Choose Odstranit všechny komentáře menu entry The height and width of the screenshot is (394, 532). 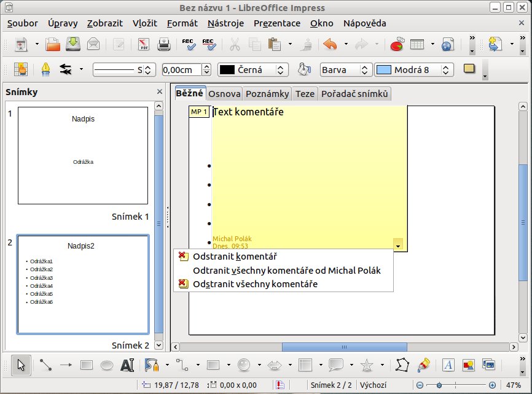[x=283, y=284]
